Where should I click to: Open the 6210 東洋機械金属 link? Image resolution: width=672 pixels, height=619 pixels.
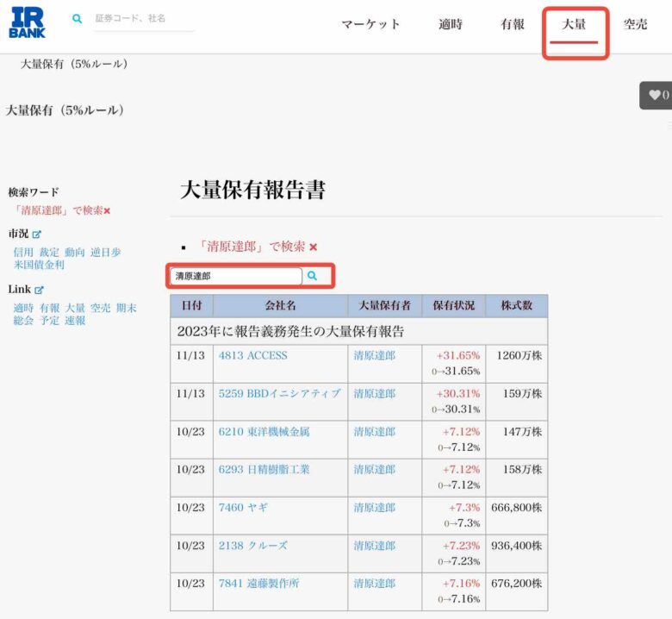264,432
